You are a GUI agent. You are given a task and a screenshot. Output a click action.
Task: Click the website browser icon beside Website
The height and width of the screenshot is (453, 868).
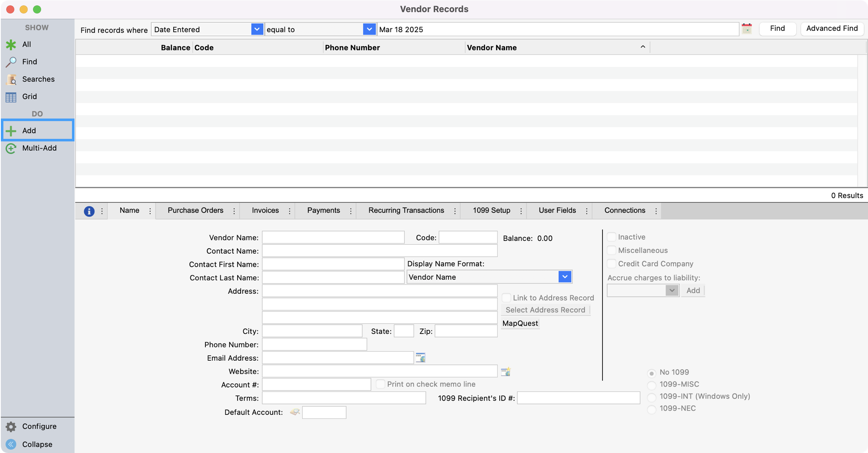506,372
